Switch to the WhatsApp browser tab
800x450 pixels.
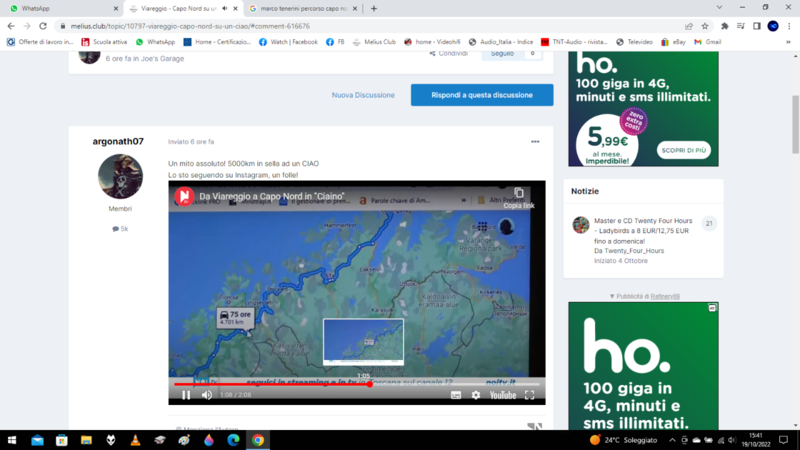(x=60, y=8)
